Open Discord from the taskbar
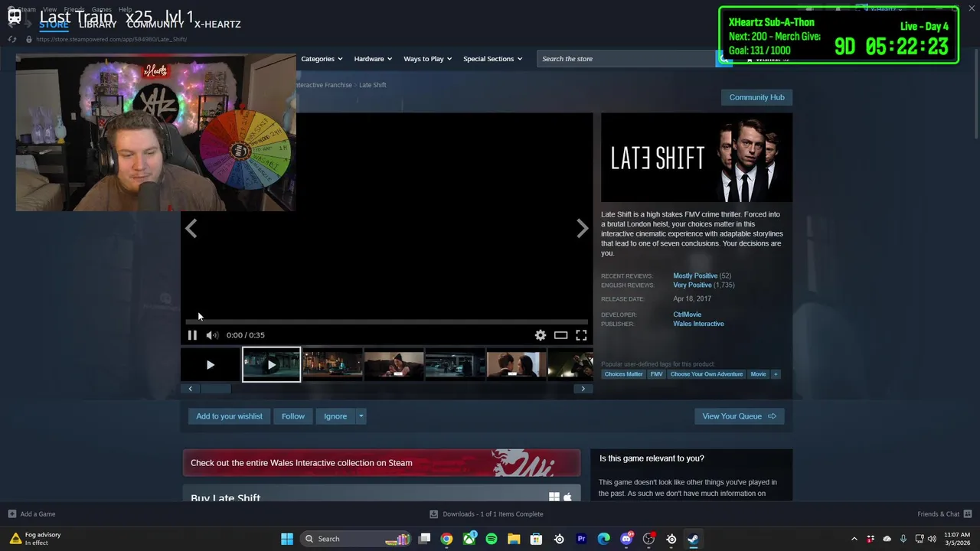Image resolution: width=980 pixels, height=551 pixels. coord(626,539)
